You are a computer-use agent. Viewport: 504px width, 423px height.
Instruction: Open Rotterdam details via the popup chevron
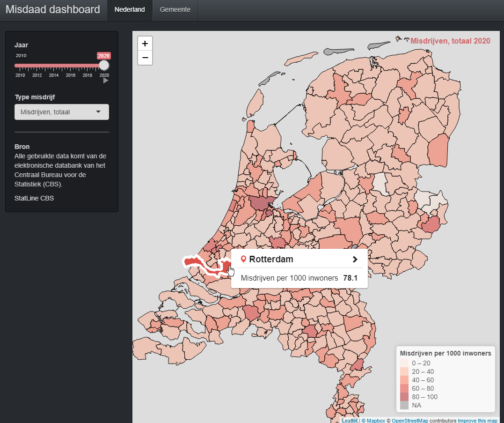[x=355, y=259]
